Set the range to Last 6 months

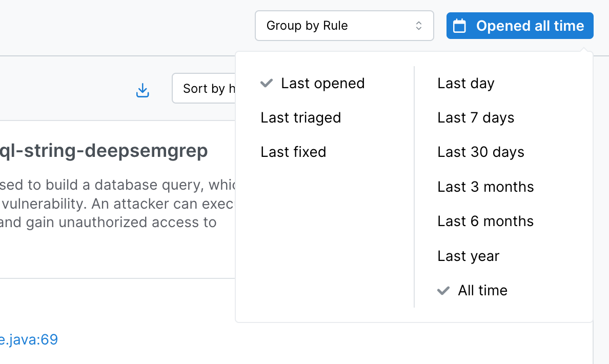click(x=485, y=221)
